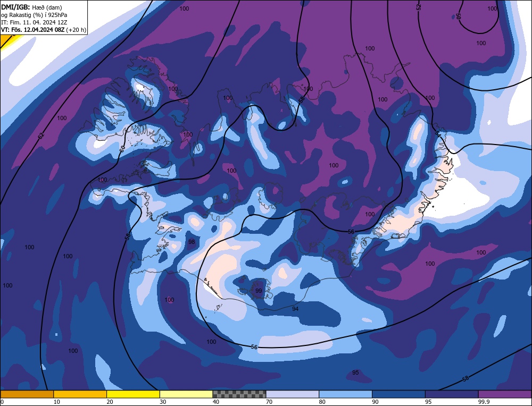The image size is (532, 406).
Task: Click the dark navy 95–99.9 legend swatch
Action: point(452,394)
